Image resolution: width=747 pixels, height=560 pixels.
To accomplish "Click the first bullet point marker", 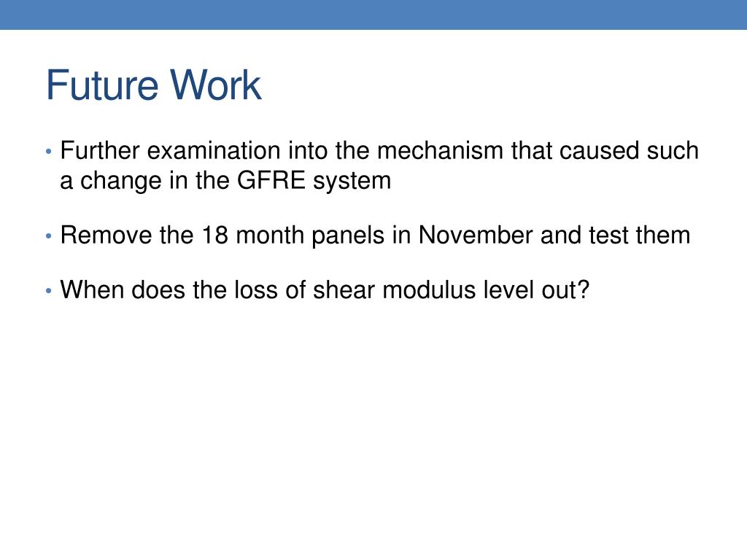I will coord(48,152).
